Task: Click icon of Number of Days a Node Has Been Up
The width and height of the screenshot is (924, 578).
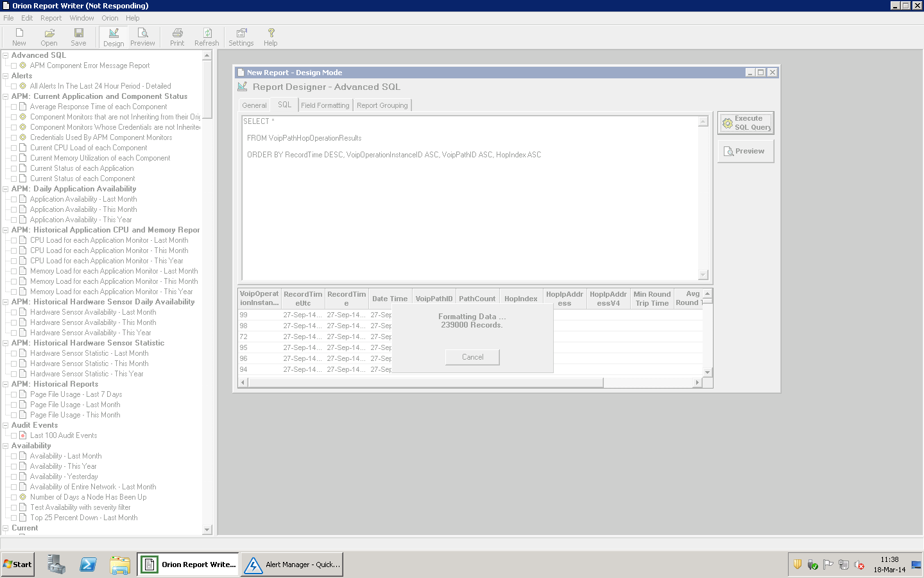Action: [23, 497]
